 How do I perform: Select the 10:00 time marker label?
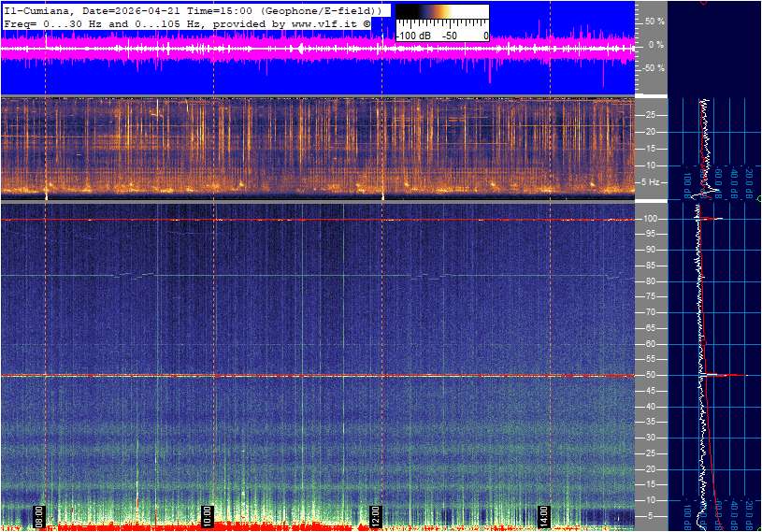[208, 516]
